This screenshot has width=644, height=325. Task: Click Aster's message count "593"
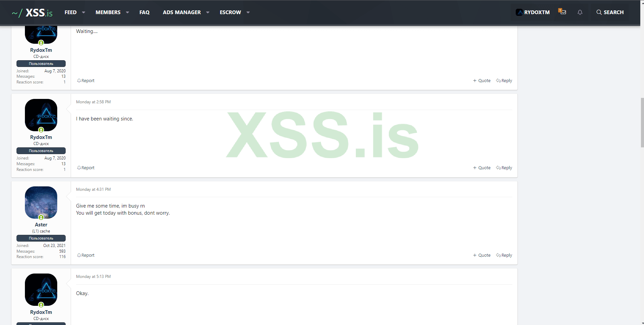(x=62, y=251)
